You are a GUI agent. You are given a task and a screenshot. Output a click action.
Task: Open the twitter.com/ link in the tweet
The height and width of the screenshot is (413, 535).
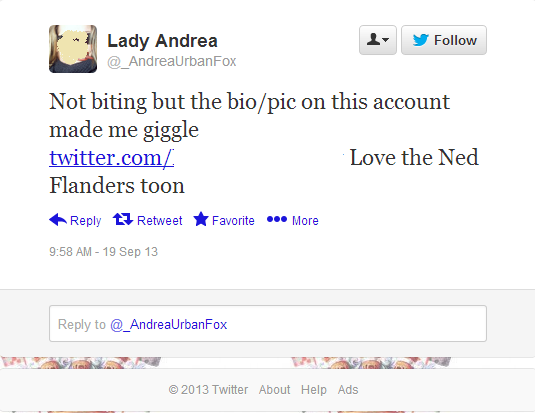click(112, 158)
